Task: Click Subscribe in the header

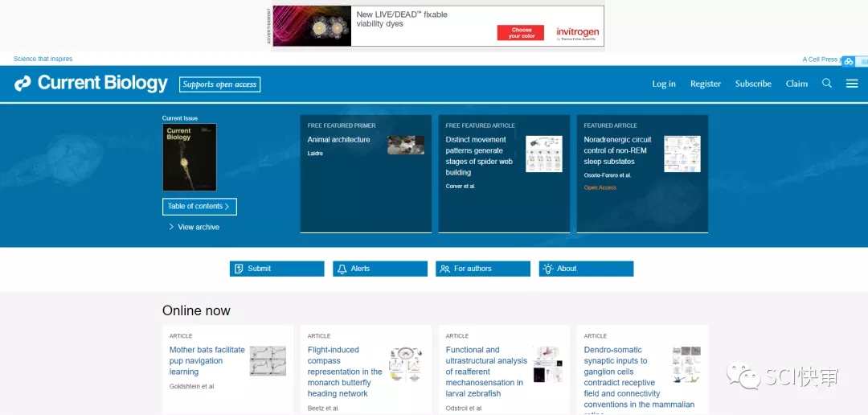Action: click(x=753, y=84)
